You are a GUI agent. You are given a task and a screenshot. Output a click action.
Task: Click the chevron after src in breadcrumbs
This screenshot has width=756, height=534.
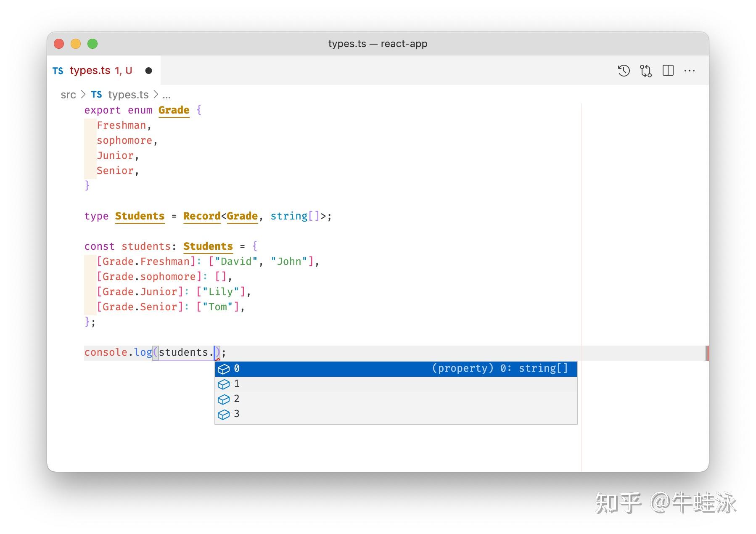83,95
